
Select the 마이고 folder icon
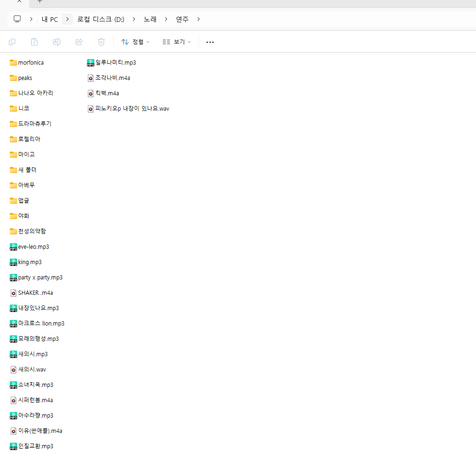13,154
